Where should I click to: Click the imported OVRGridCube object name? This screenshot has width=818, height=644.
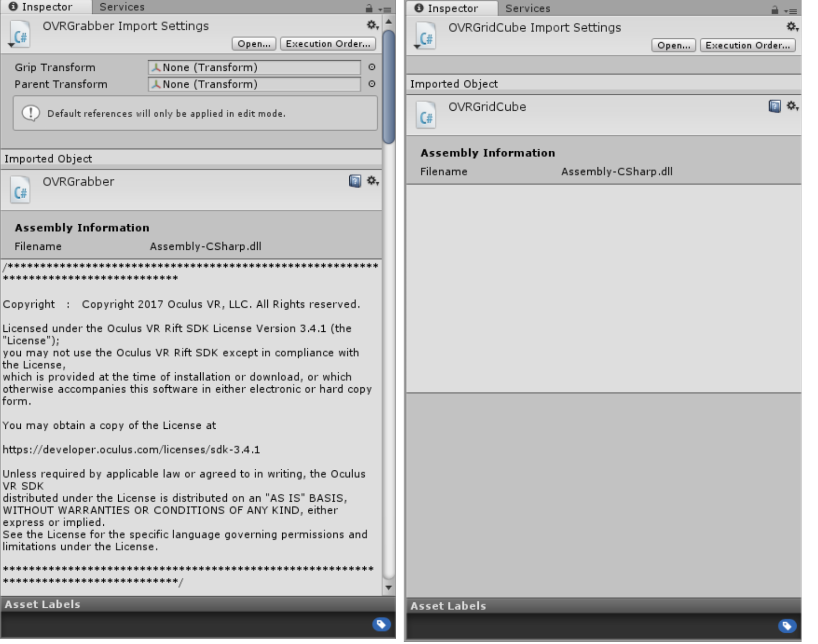click(x=487, y=107)
